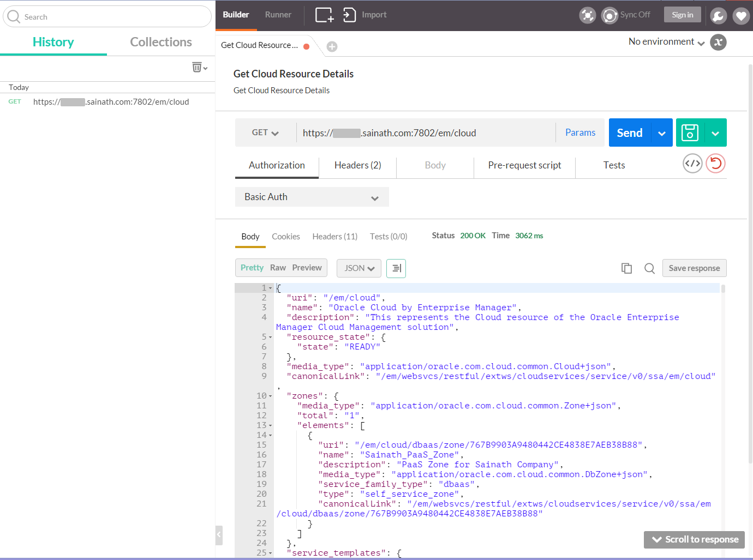Open the response Cookies tab
The width and height of the screenshot is (753, 560).
click(x=286, y=237)
